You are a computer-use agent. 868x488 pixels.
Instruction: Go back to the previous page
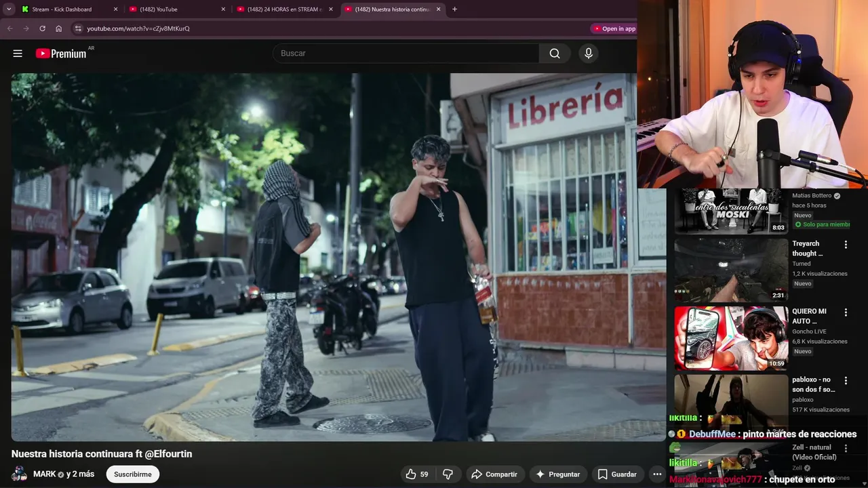(9, 28)
